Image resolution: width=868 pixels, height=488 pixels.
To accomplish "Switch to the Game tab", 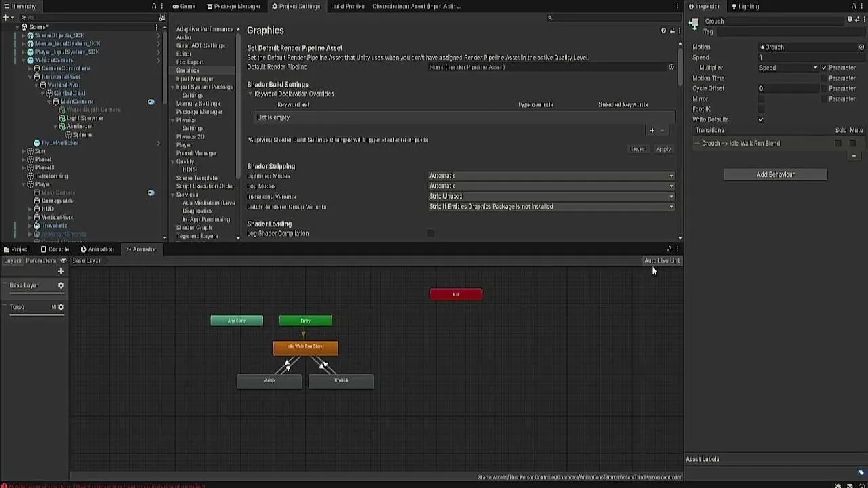I will pyautogui.click(x=184, y=6).
